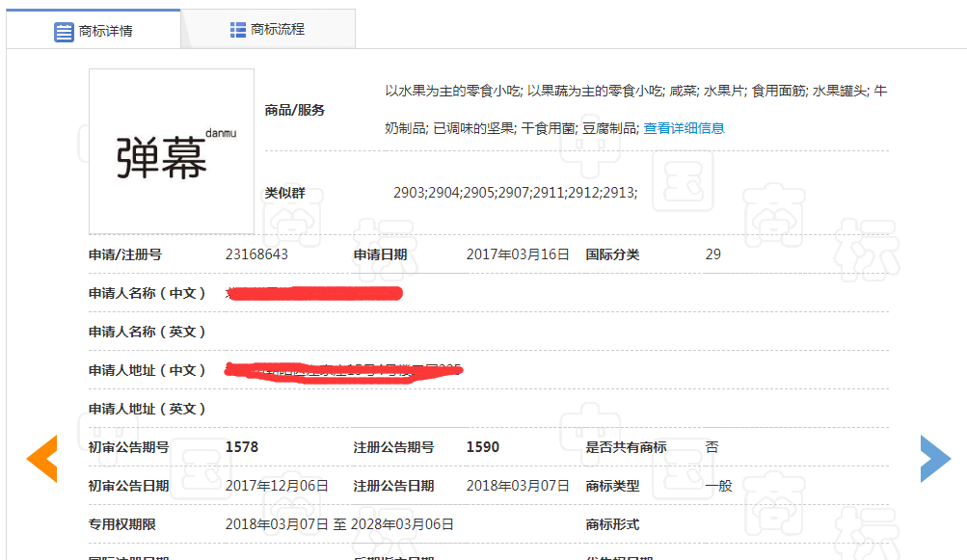Click the grid icon on 商标流程 tab
The width and height of the screenshot is (967, 560).
[x=238, y=30]
